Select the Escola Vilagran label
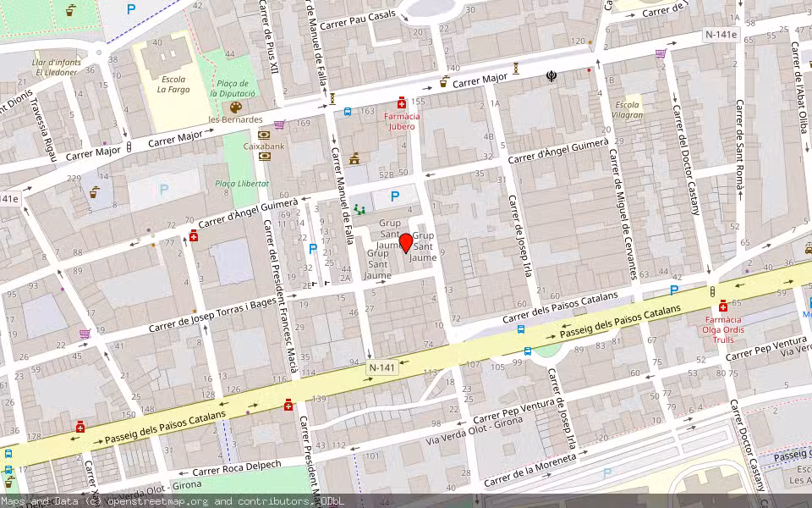812x508 pixels. coord(627,110)
